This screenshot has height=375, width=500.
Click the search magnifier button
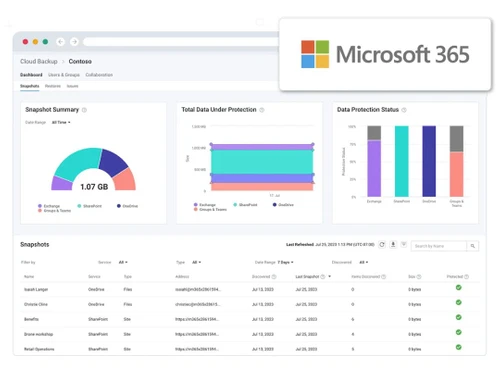(473, 246)
